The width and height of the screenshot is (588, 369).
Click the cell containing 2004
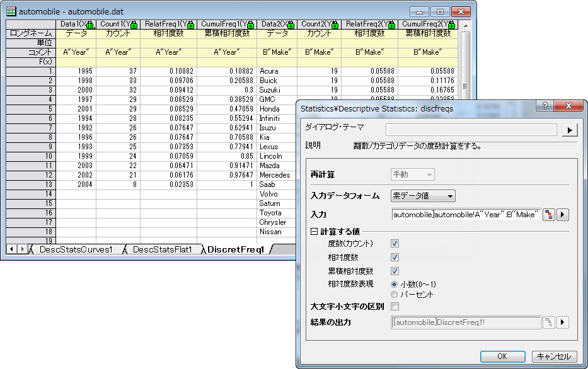click(76, 184)
